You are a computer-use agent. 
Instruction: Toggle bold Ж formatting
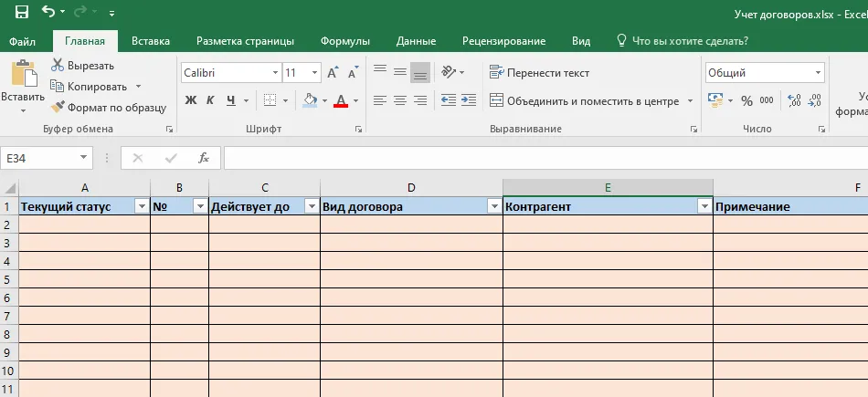click(191, 100)
